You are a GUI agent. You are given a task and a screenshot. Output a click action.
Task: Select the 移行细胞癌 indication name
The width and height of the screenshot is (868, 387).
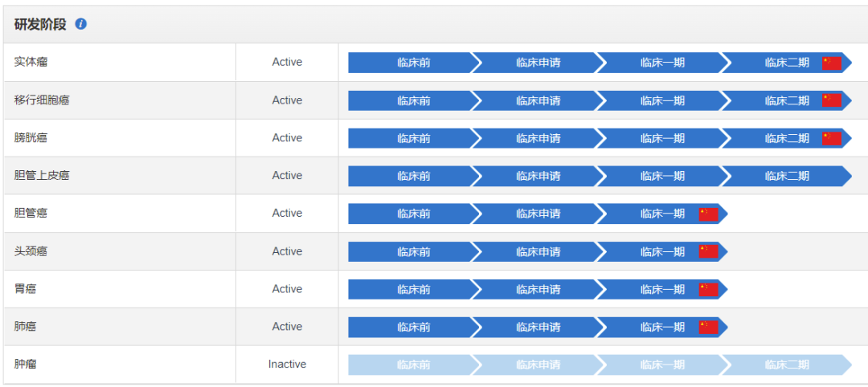[42, 100]
